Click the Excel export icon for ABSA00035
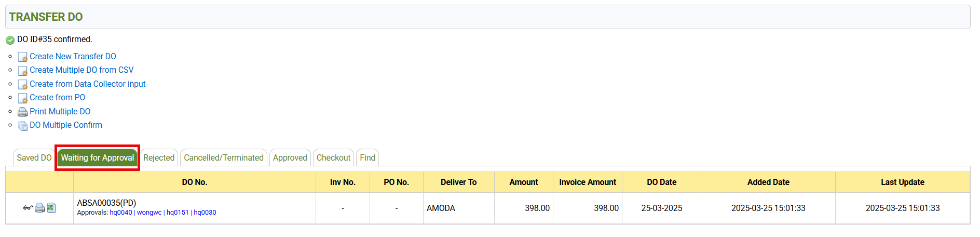The width and height of the screenshot is (980, 237). click(x=51, y=208)
